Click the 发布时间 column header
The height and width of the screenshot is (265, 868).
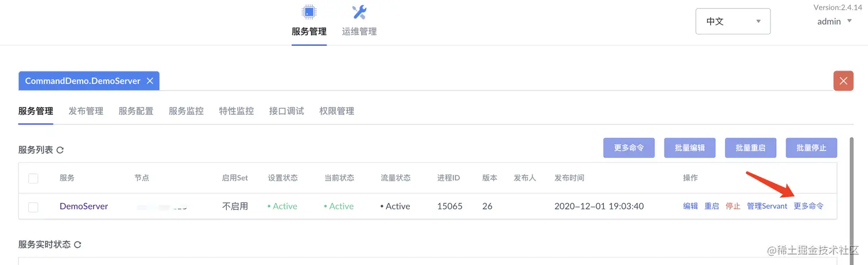click(569, 178)
